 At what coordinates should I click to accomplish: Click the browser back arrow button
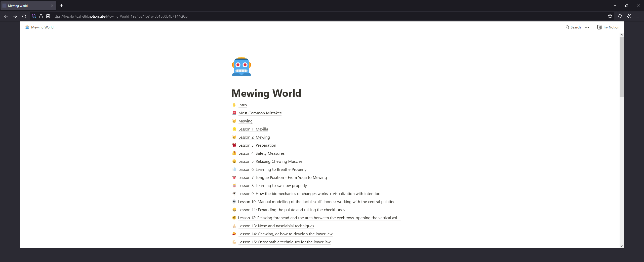click(6, 16)
